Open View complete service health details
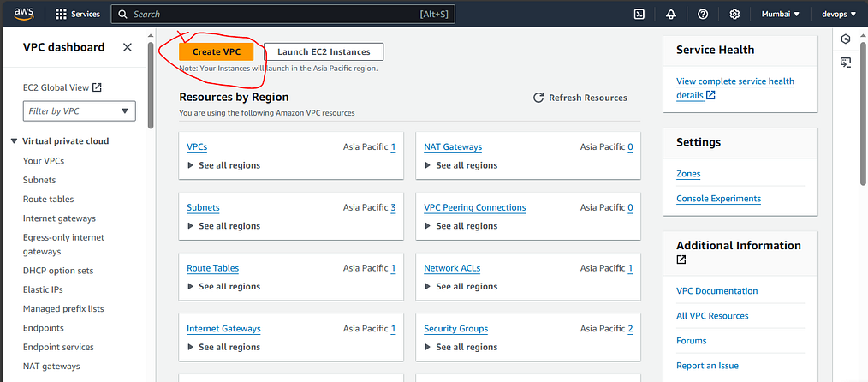 click(735, 88)
